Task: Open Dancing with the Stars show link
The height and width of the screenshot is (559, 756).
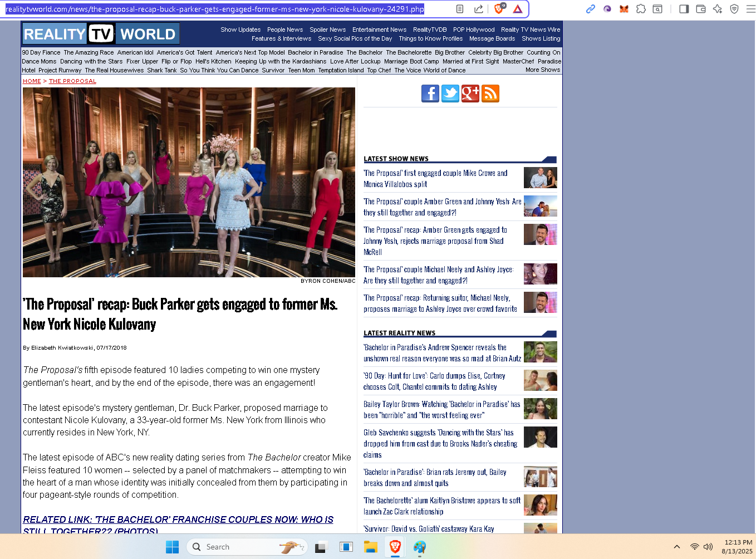Action: pos(91,61)
